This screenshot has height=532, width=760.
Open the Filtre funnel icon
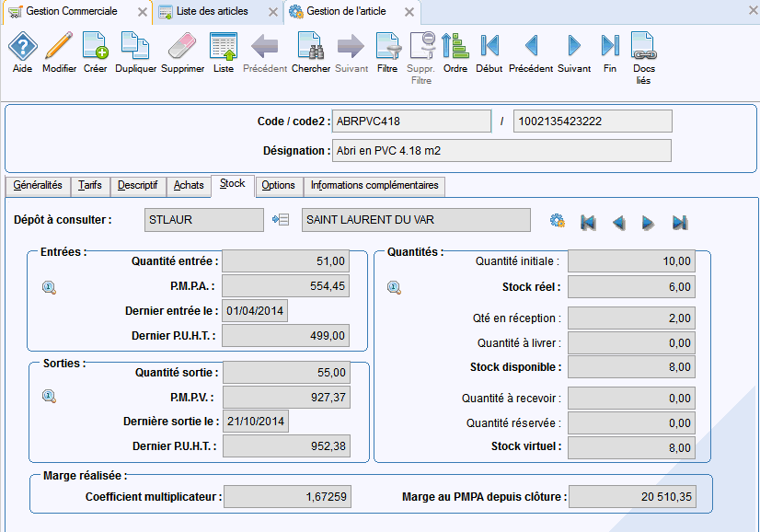(387, 46)
